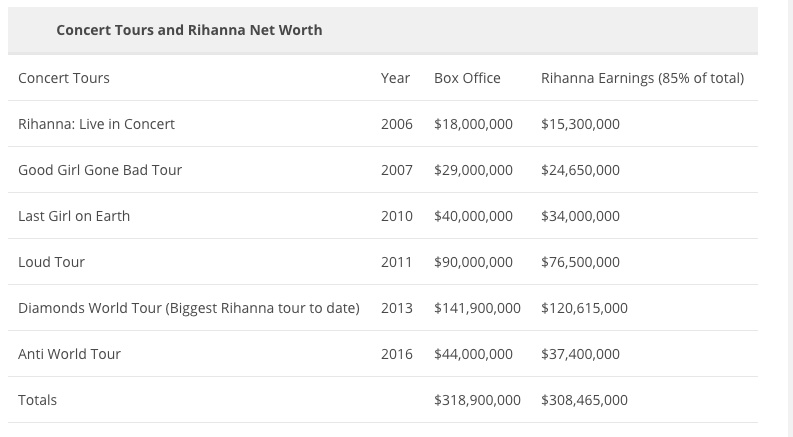This screenshot has height=437, width=793.
Task: Select the Concert Tours column header
Action: 64,78
